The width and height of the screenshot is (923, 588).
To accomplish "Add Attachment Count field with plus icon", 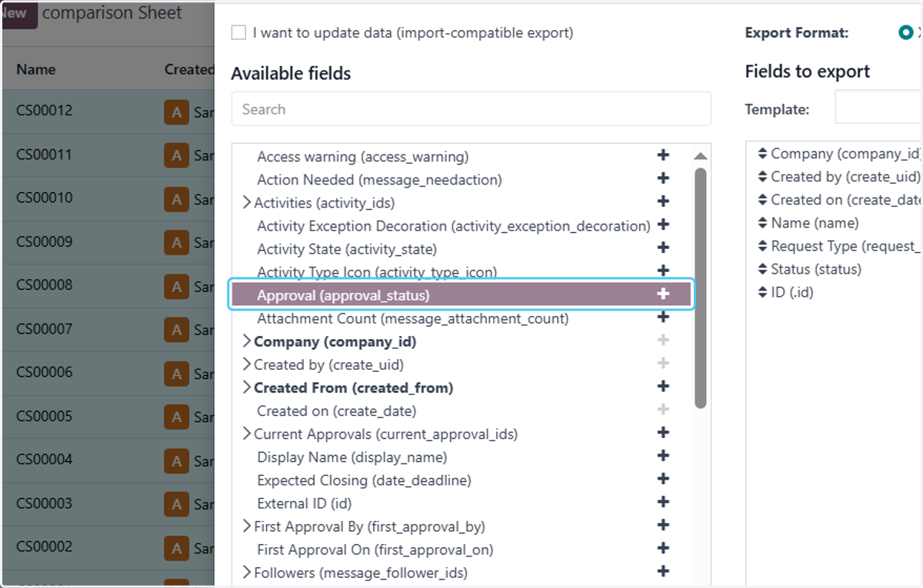I will (663, 317).
